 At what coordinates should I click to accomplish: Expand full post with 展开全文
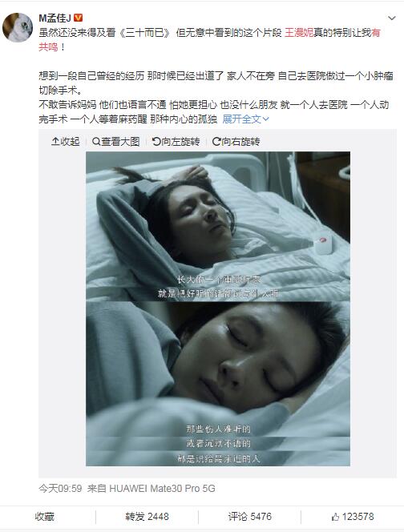pos(245,119)
